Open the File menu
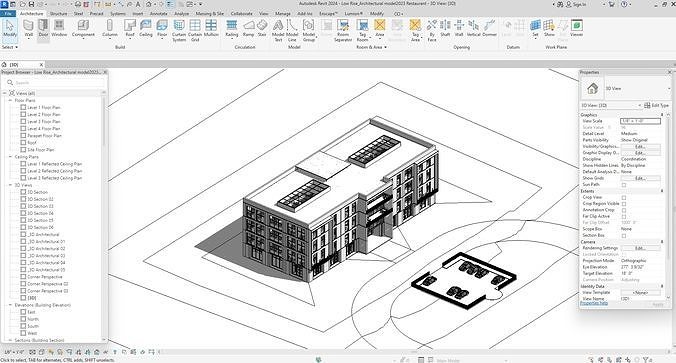676x363 pixels. point(8,14)
